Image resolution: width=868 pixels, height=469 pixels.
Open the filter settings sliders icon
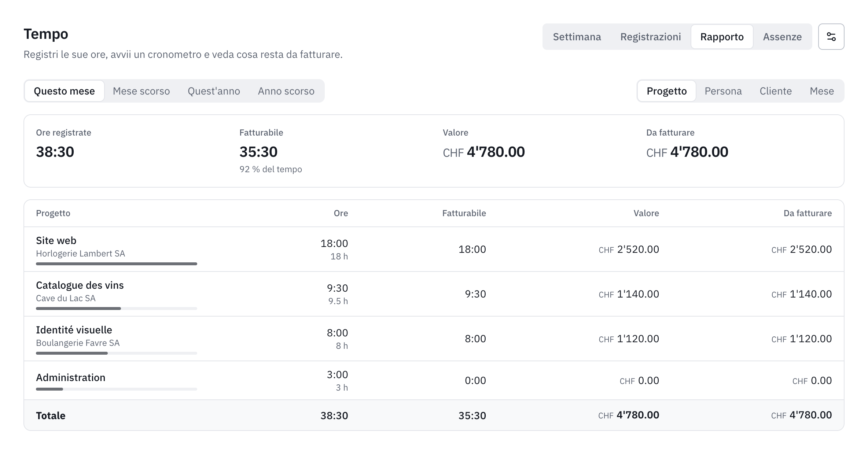[x=831, y=37]
